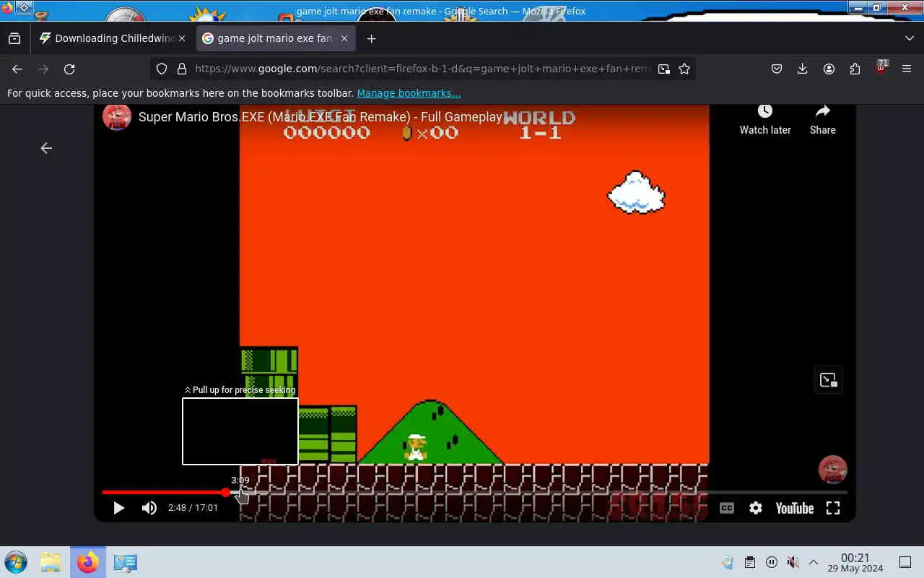Open the Firefox downloads panel
The height and width of the screenshot is (578, 924).
tap(803, 69)
